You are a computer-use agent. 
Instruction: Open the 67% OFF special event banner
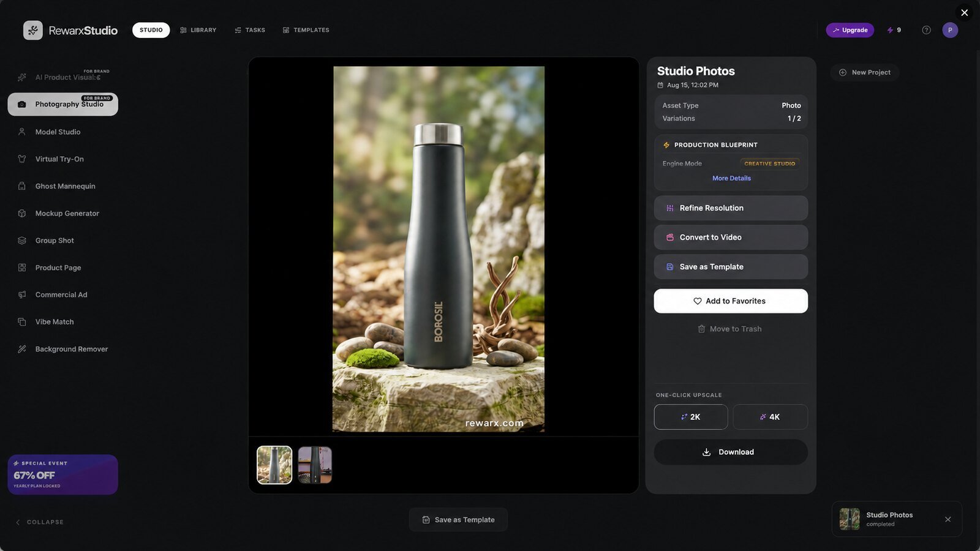click(62, 474)
